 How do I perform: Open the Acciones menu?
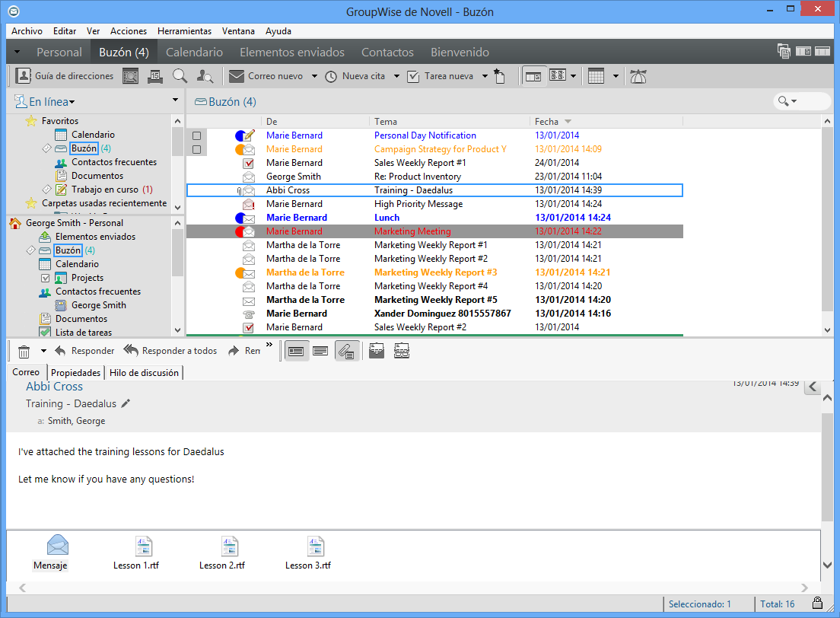point(129,31)
